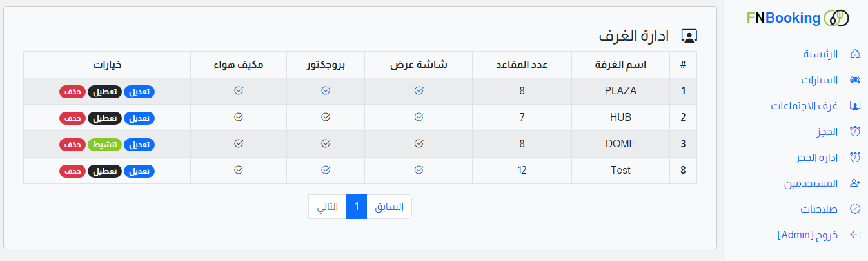Screen dimensions: 868x261
Task: Click the FNBooking logo
Action: [797, 18]
